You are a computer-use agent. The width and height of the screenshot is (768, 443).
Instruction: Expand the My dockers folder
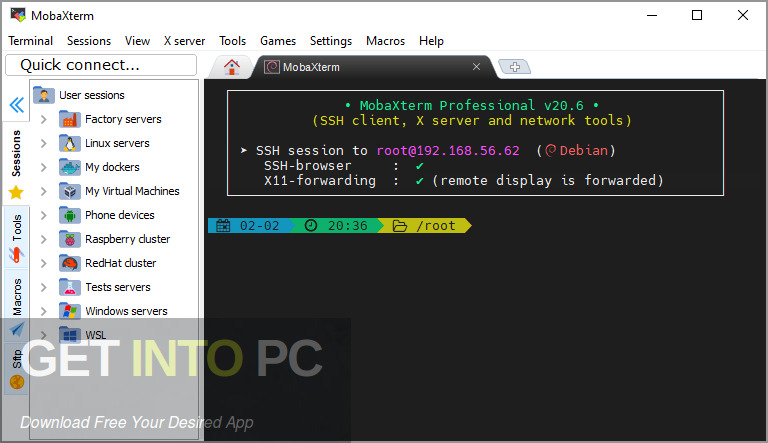(44, 167)
